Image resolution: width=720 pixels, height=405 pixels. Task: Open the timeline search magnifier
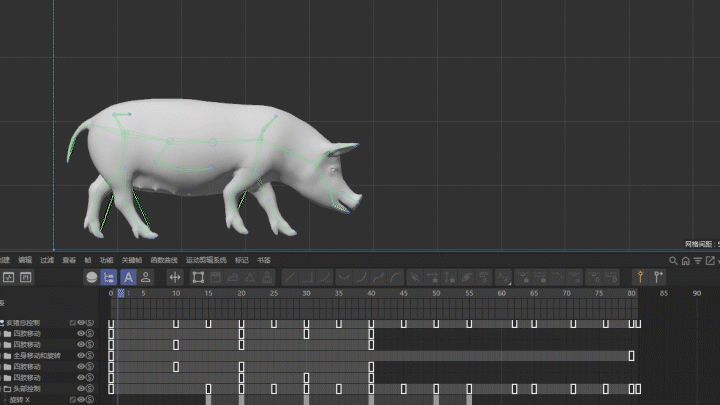pos(673,261)
